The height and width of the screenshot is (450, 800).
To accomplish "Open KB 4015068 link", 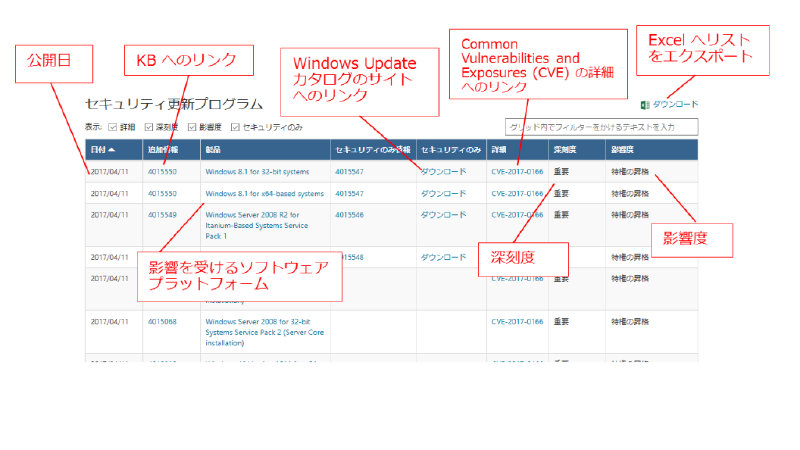I will click(x=162, y=321).
